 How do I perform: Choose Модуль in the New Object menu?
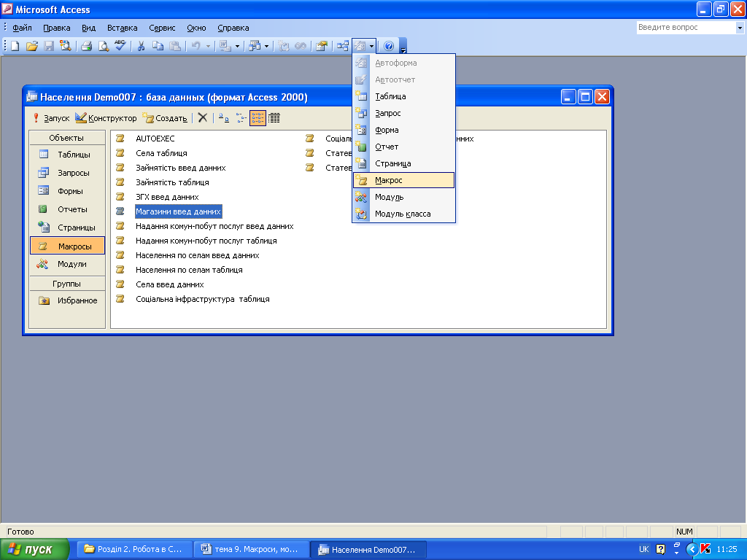pyautogui.click(x=403, y=197)
